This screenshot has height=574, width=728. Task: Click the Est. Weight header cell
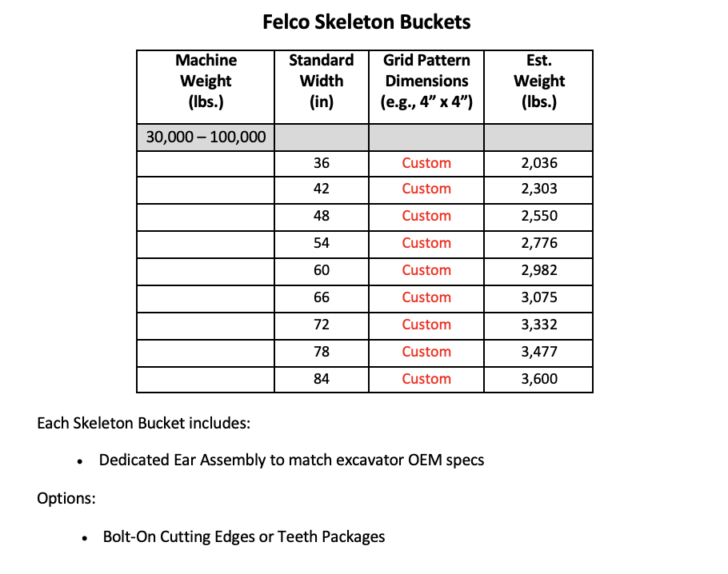pos(538,87)
